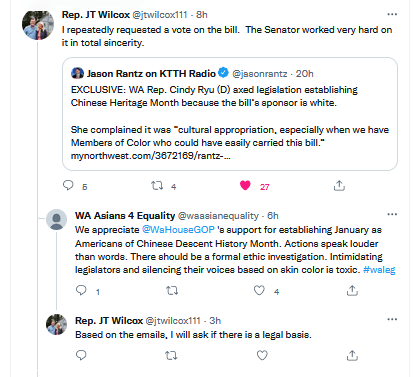Screen dimensions: 413x377
Task: Reply to JT Wilcox's top tweet
Action: [x=68, y=185]
